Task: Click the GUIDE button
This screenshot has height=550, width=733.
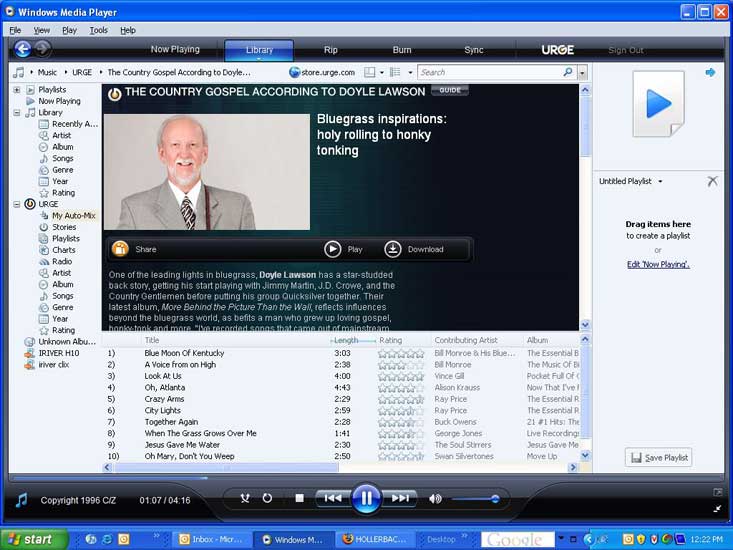Action: [450, 90]
